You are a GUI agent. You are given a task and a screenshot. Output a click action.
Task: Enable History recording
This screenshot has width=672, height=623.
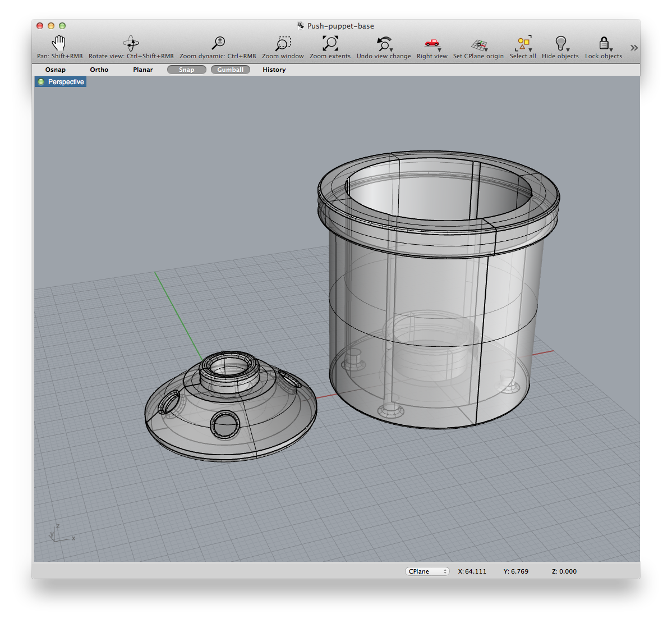tap(274, 70)
